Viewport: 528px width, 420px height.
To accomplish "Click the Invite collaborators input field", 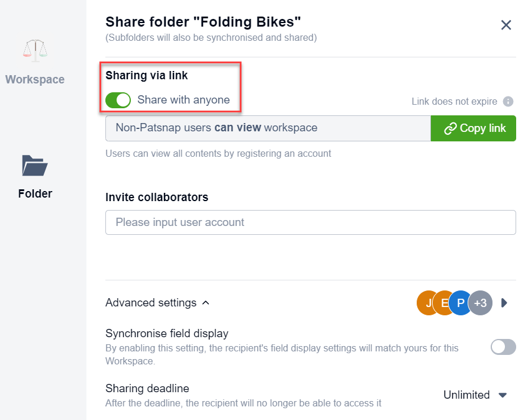I will click(310, 222).
